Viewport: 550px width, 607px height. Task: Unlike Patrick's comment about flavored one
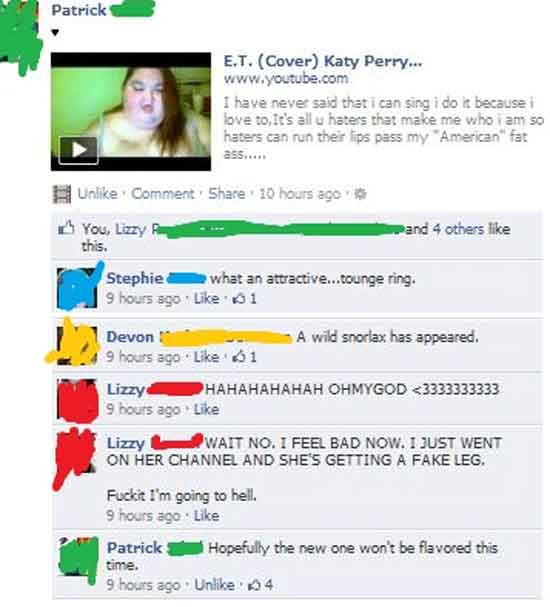coord(214,585)
